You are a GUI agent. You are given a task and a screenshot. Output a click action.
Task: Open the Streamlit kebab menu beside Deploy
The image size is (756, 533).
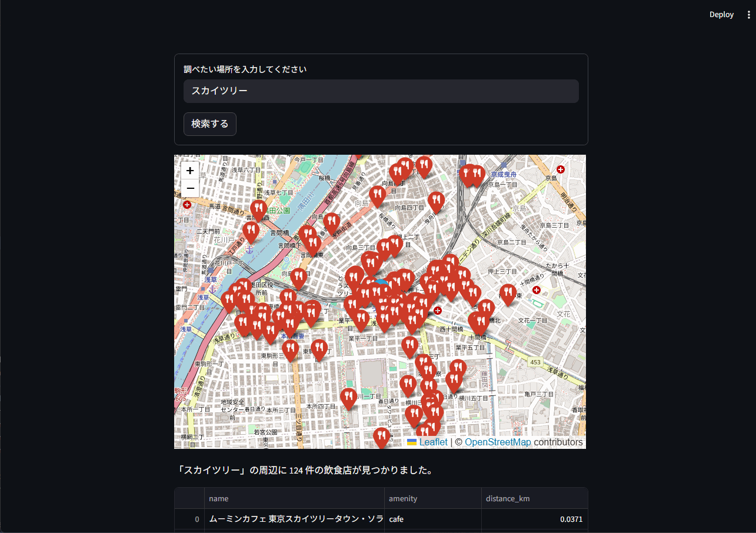pos(748,15)
